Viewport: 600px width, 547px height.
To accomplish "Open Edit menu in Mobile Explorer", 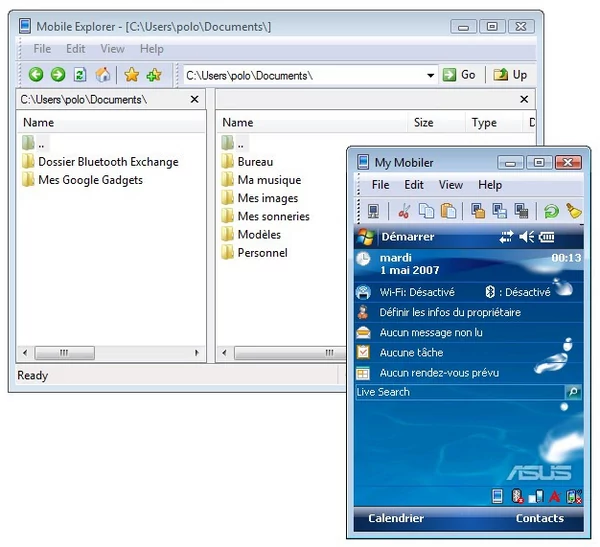I will [x=75, y=49].
